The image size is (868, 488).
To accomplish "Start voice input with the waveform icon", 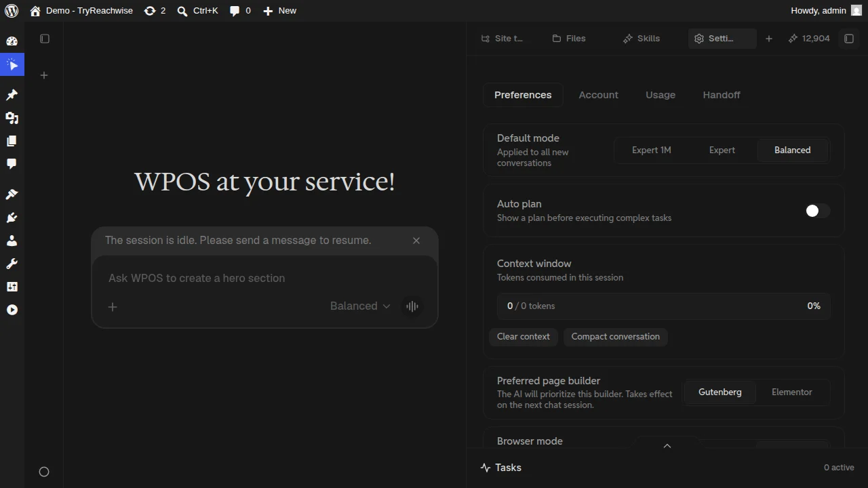I will pyautogui.click(x=412, y=306).
